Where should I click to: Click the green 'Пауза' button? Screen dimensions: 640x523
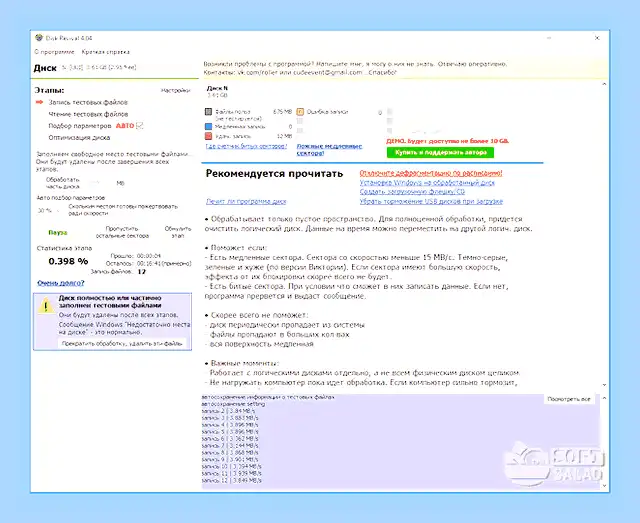tap(58, 232)
